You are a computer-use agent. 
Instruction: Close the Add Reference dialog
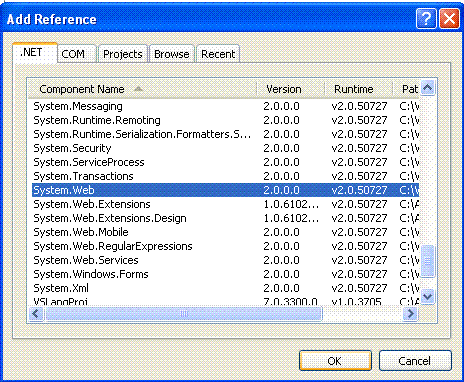click(x=449, y=19)
